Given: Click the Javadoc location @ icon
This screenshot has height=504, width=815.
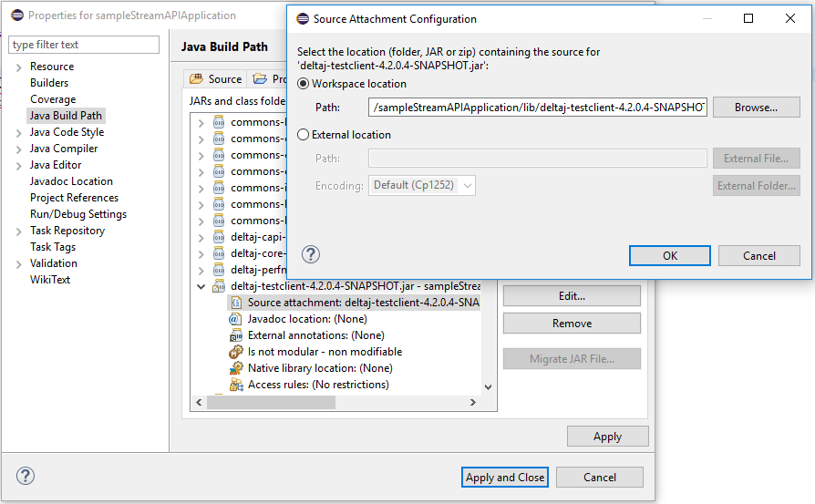Looking at the screenshot, I should click(x=235, y=319).
